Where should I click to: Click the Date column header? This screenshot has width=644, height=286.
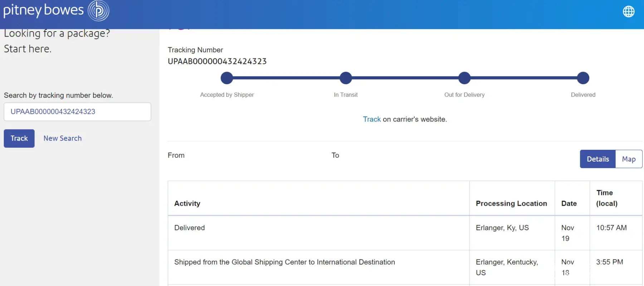[x=569, y=204]
